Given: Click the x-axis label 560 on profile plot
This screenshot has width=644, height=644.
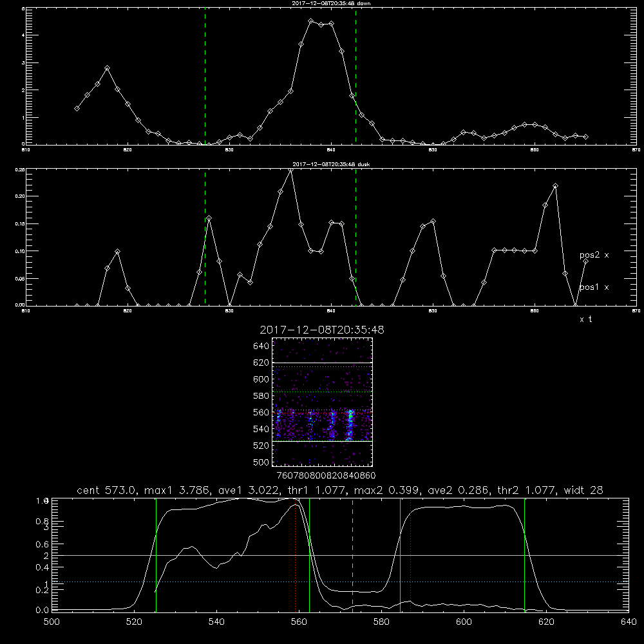Looking at the screenshot, I should click(x=299, y=622).
